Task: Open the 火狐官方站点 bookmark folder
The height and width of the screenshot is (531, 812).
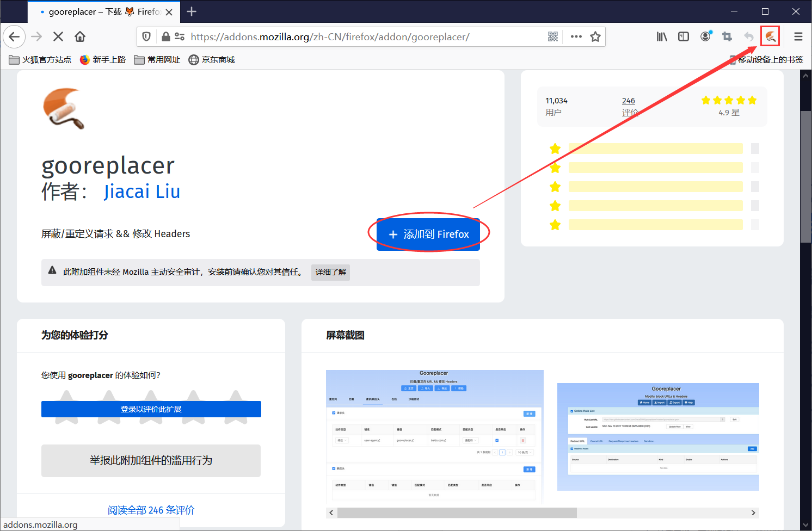Action: (x=40, y=60)
